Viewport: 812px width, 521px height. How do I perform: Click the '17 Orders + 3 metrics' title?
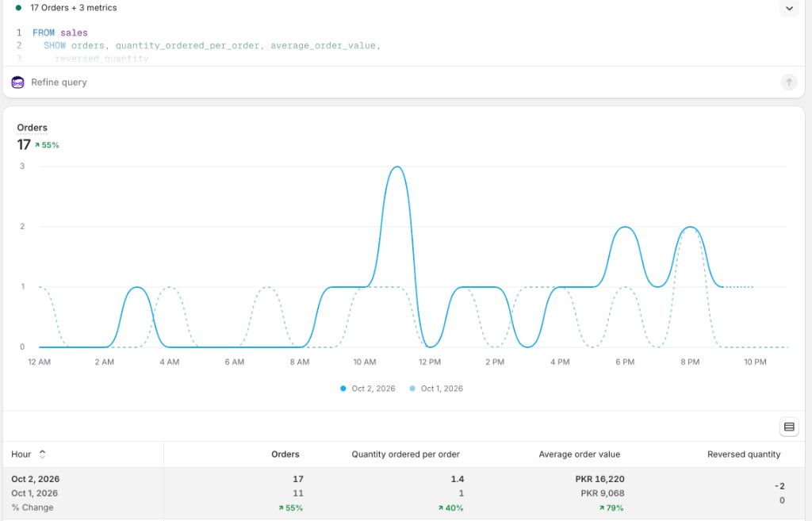tap(74, 8)
